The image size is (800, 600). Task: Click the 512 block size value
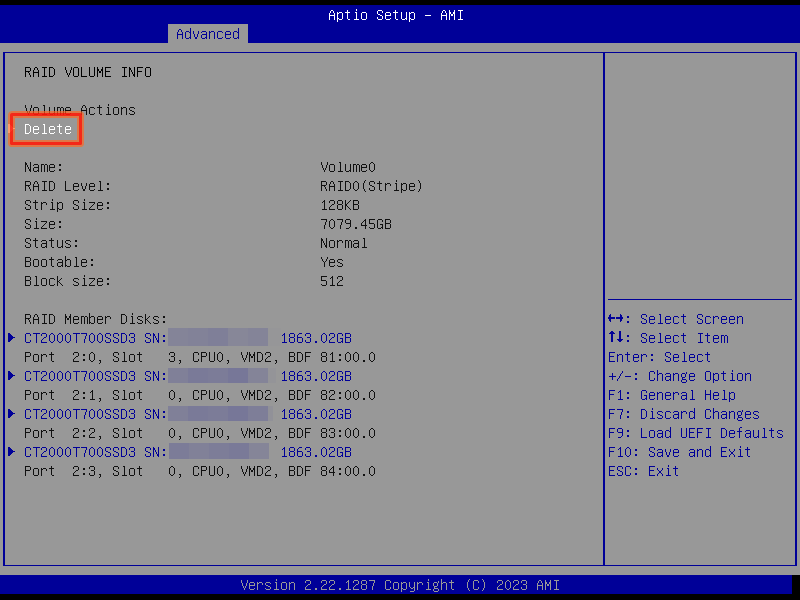coord(332,281)
